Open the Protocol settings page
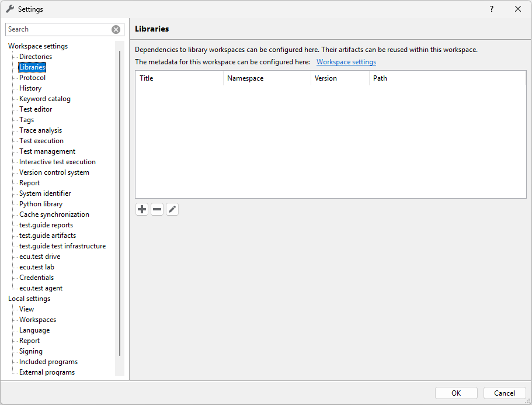Screen dimensions: 532x405 click(32, 78)
